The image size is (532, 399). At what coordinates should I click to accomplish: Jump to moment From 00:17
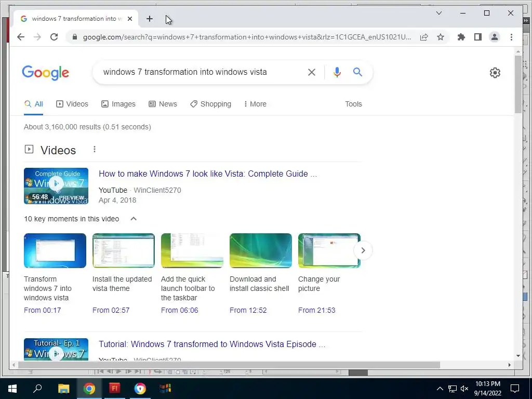pyautogui.click(x=43, y=311)
